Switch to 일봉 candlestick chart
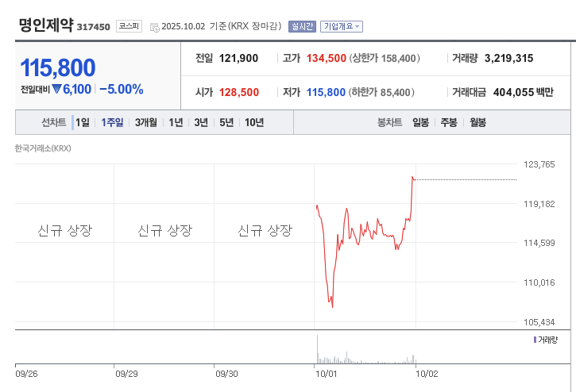 (420, 122)
